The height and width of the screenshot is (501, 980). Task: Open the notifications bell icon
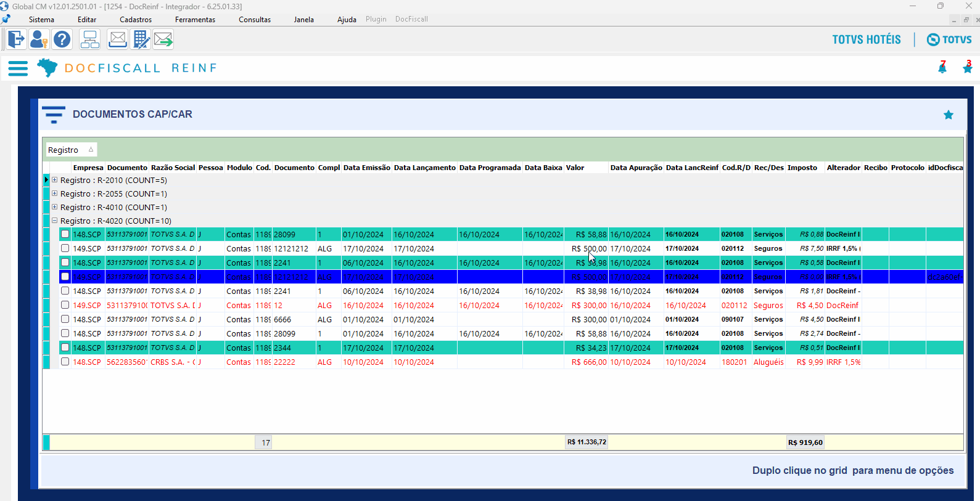coord(942,68)
